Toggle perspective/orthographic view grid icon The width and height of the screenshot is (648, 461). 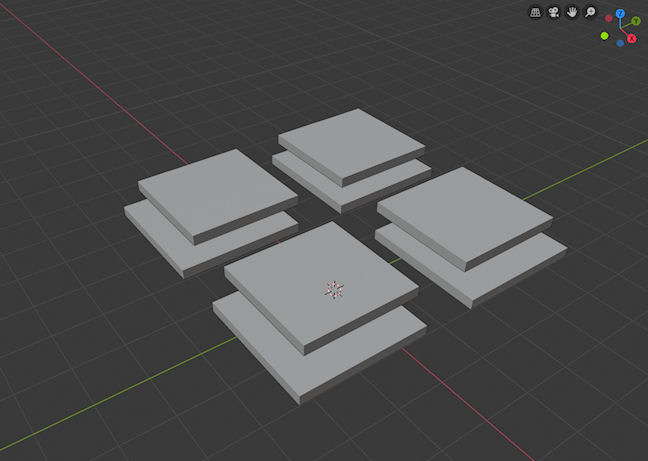(535, 13)
